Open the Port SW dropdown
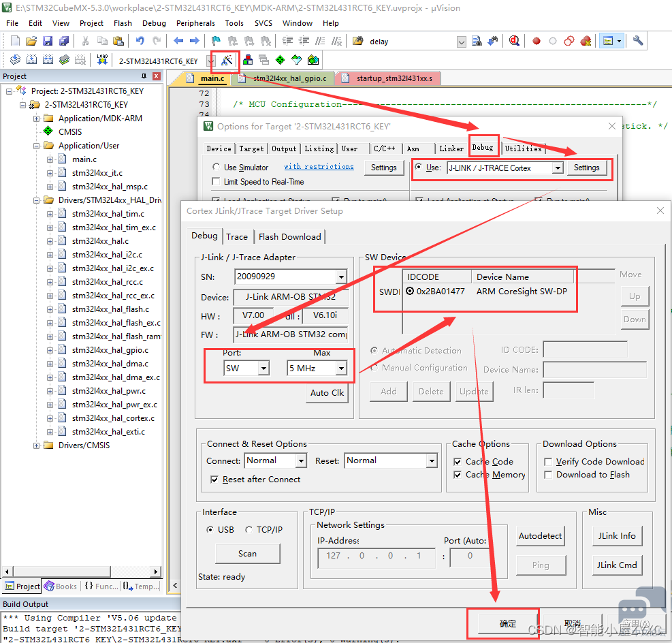 [x=263, y=368]
